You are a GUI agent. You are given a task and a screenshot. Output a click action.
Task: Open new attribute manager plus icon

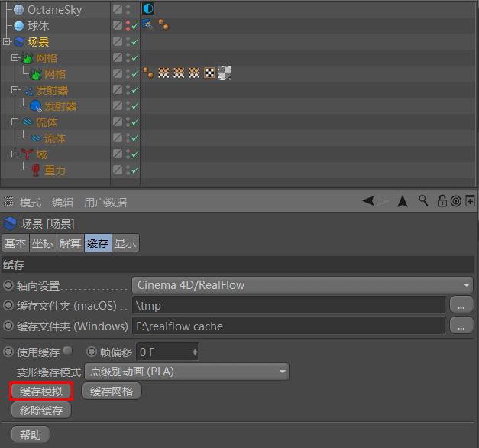pyautogui.click(x=470, y=200)
